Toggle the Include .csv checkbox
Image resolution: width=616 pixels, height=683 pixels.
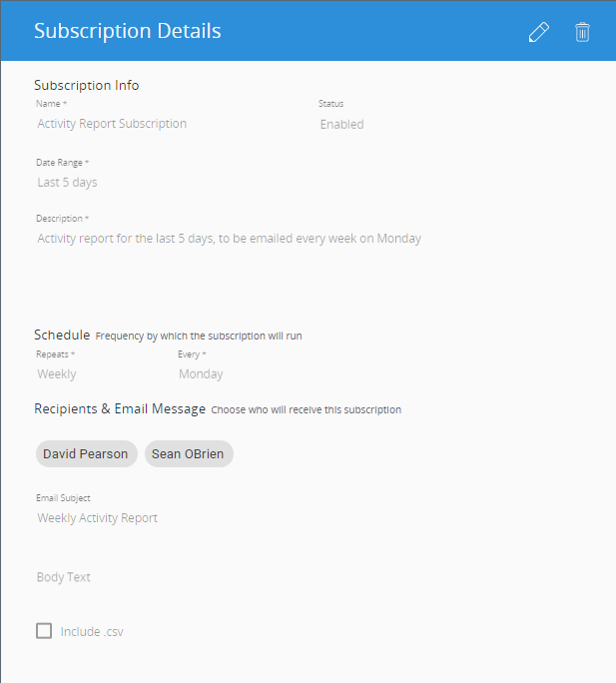(x=44, y=631)
